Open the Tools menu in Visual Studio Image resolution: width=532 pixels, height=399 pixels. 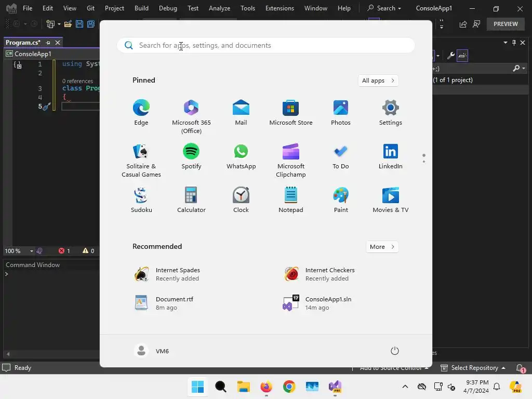248,8
